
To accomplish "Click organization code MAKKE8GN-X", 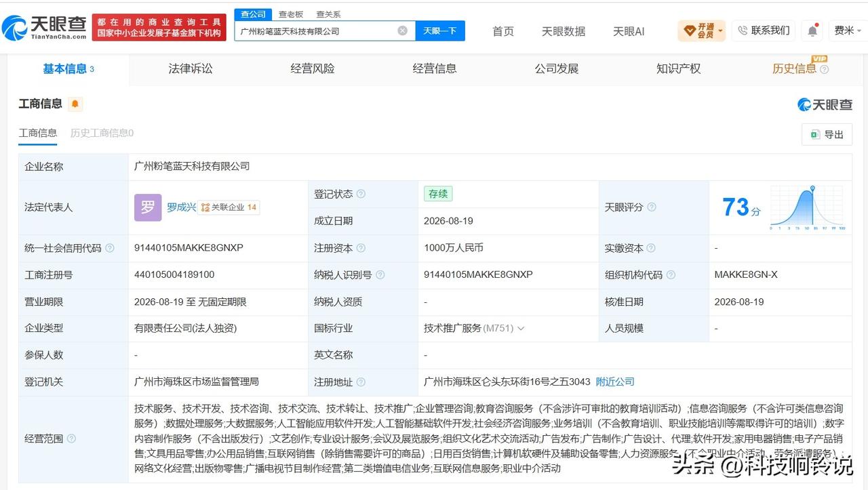I will click(746, 274).
